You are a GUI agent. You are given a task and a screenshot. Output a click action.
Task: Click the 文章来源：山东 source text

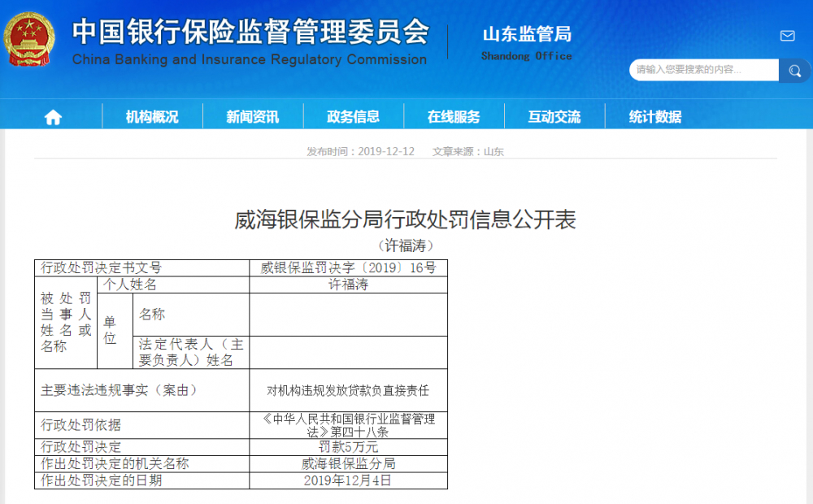(x=470, y=151)
